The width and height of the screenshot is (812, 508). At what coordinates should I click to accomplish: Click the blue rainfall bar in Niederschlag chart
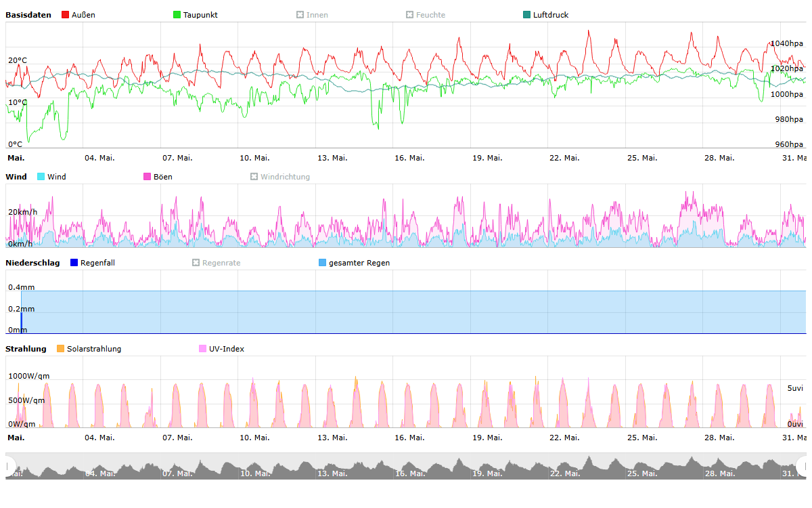click(21, 321)
